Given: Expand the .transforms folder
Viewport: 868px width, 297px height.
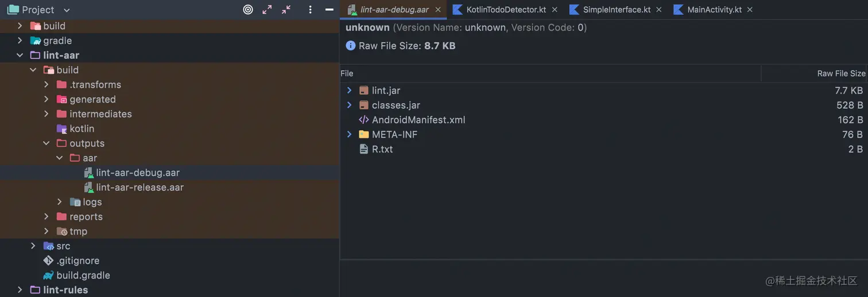Looking at the screenshot, I should (x=46, y=85).
